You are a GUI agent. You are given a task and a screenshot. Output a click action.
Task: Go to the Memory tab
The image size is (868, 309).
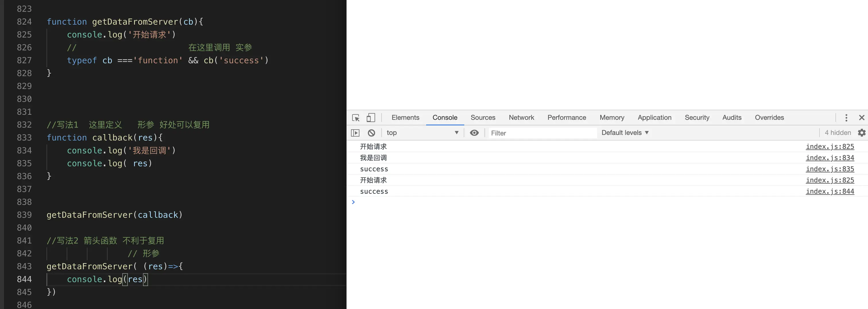[612, 118]
